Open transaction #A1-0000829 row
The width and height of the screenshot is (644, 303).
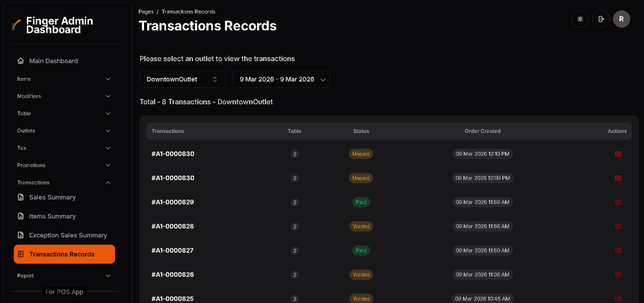pyautogui.click(x=173, y=202)
